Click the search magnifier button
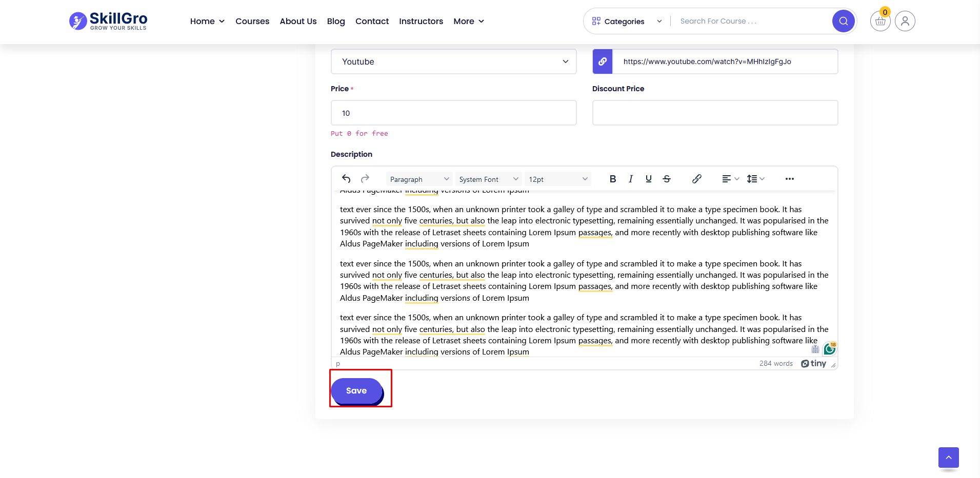The width and height of the screenshot is (980, 478). 843,21
